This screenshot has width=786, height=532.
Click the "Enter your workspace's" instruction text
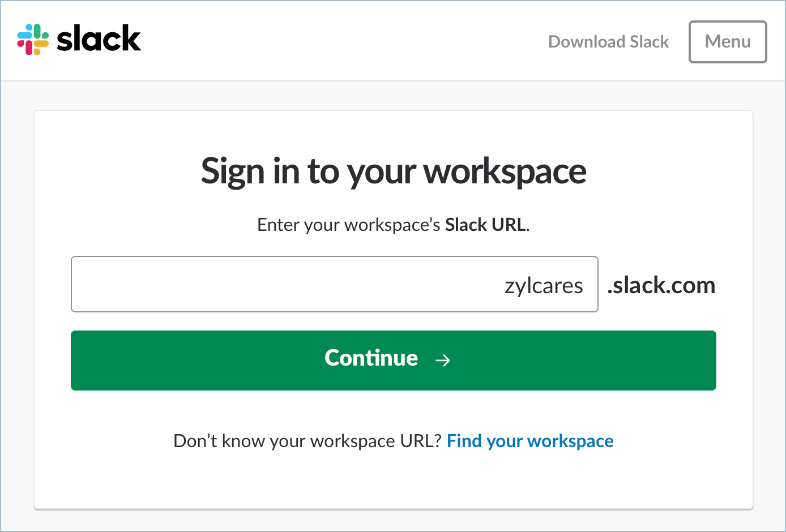(348, 225)
